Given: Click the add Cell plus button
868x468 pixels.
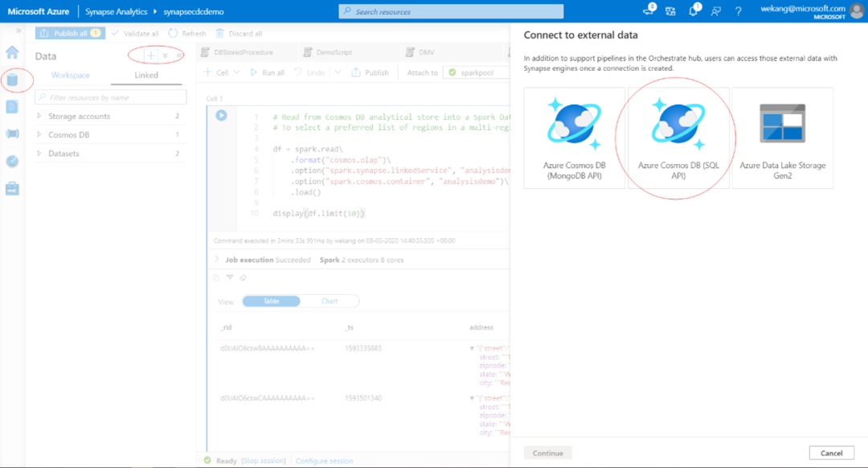Looking at the screenshot, I should click(216, 72).
